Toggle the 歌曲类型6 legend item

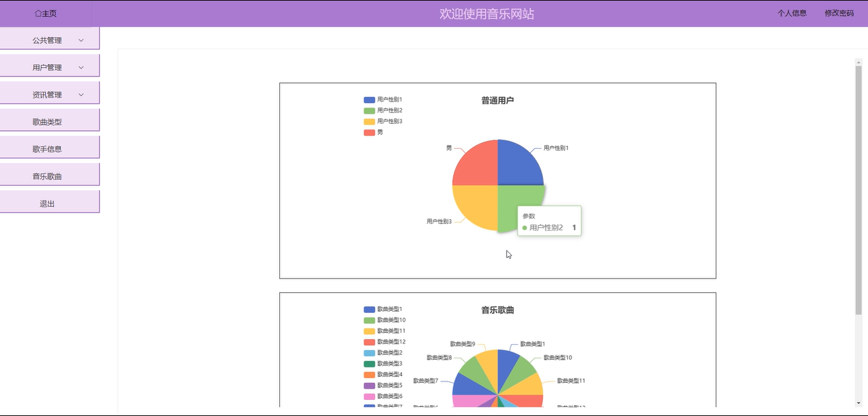pos(383,396)
